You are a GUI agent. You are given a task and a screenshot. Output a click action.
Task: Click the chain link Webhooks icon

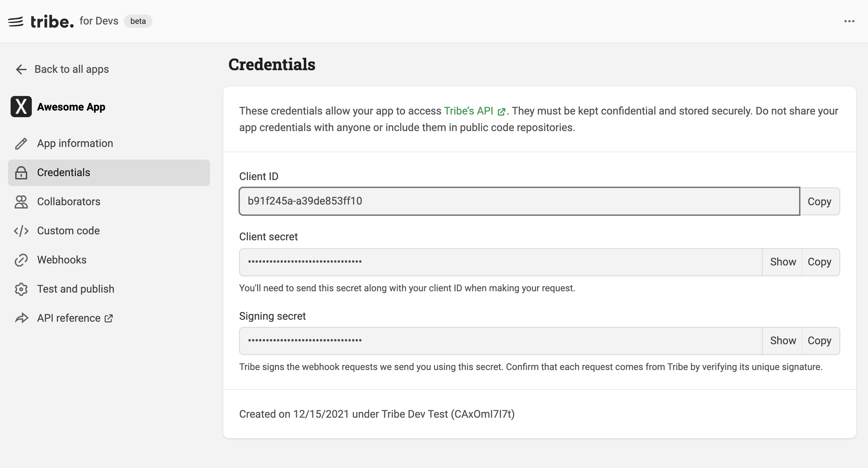tap(21, 260)
